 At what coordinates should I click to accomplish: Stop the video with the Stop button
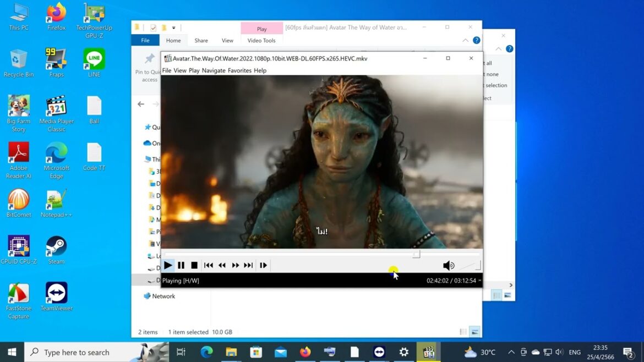194,265
